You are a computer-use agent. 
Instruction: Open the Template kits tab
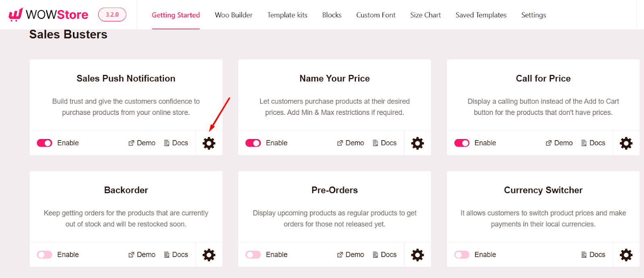287,15
